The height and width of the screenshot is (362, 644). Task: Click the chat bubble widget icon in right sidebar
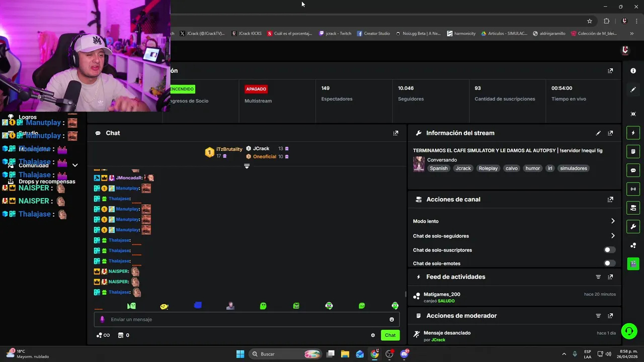pos(633,170)
